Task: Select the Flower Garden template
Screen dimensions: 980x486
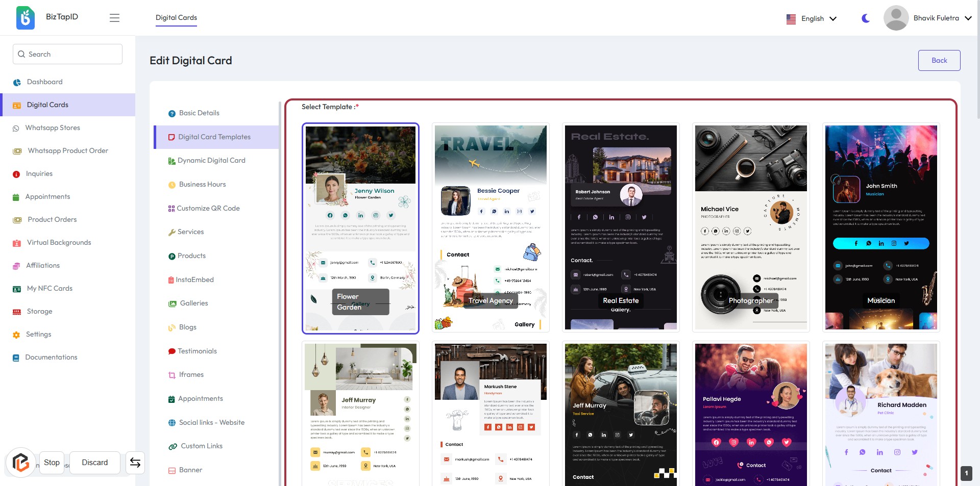Action: click(360, 228)
